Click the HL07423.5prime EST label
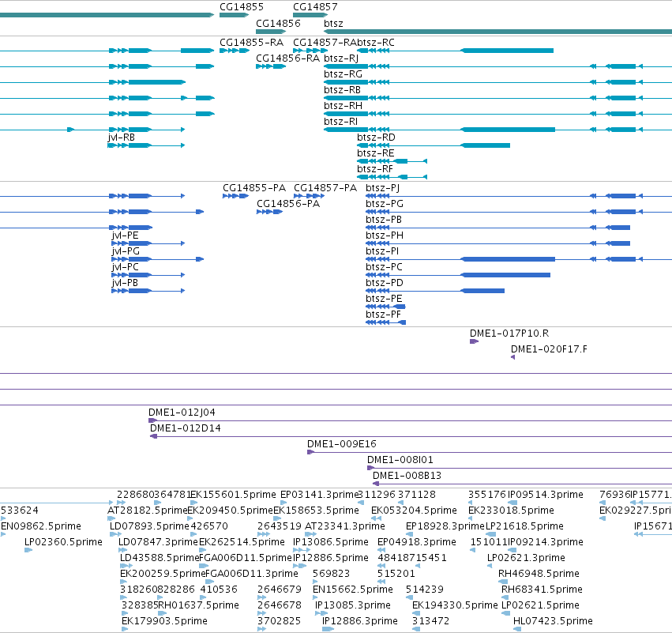672x633 pixels. coord(553,621)
